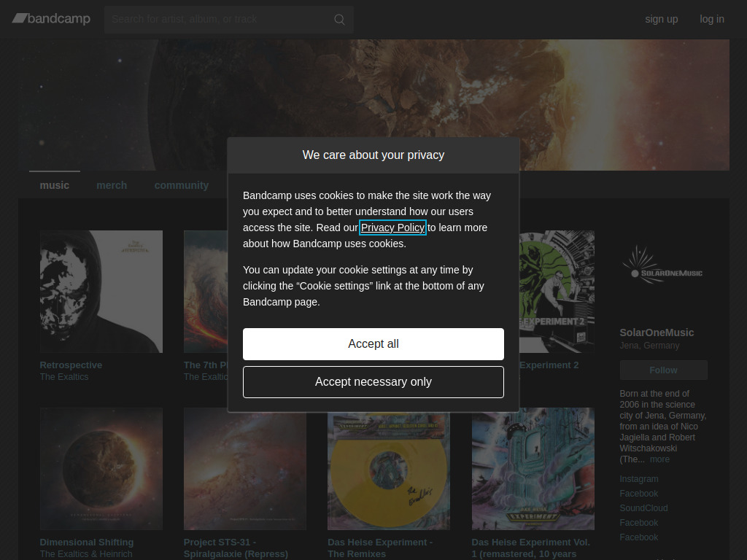This screenshot has width=747, height=560.
Task: Open the Instagram profile link
Action: (x=638, y=479)
